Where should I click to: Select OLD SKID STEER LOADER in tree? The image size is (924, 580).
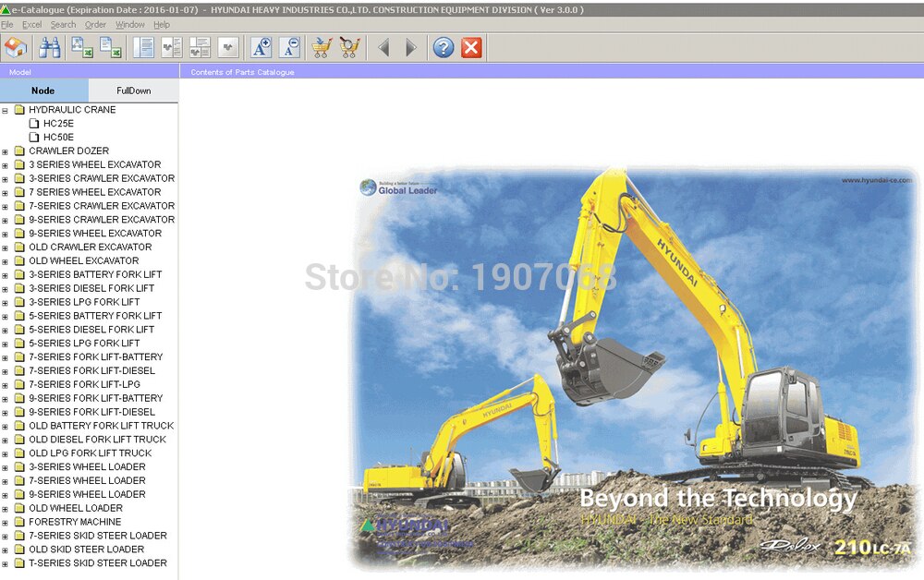click(86, 549)
